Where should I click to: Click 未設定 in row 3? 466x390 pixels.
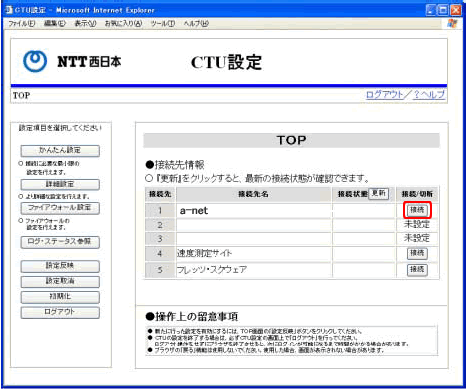[x=417, y=238]
